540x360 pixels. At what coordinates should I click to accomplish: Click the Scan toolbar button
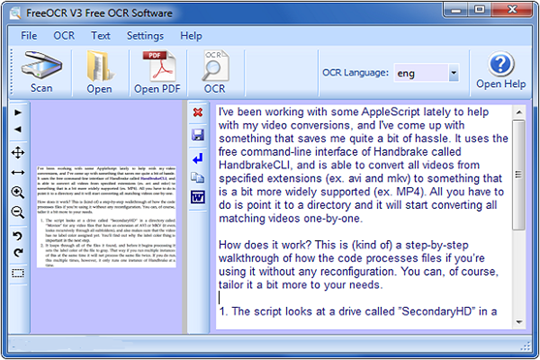click(42, 72)
